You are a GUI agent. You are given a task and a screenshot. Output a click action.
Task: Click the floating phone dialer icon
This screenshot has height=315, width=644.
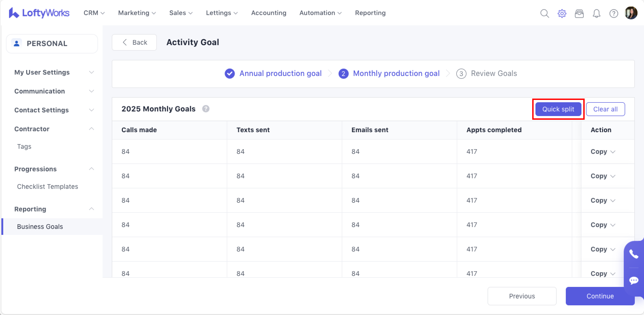pyautogui.click(x=633, y=254)
